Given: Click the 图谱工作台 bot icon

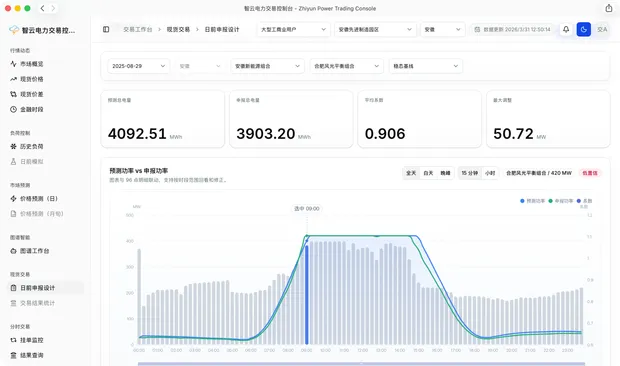Looking at the screenshot, I should 13,251.
